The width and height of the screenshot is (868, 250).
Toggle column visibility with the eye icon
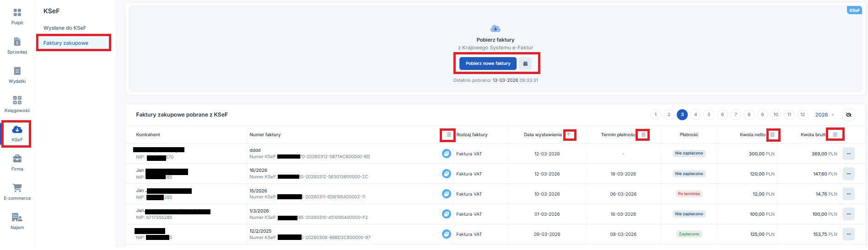pyautogui.click(x=848, y=115)
